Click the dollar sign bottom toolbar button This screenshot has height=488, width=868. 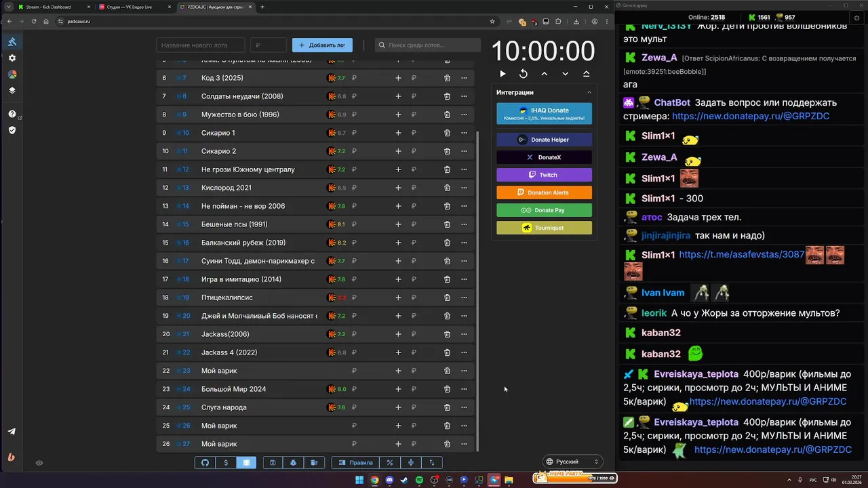pos(226,463)
